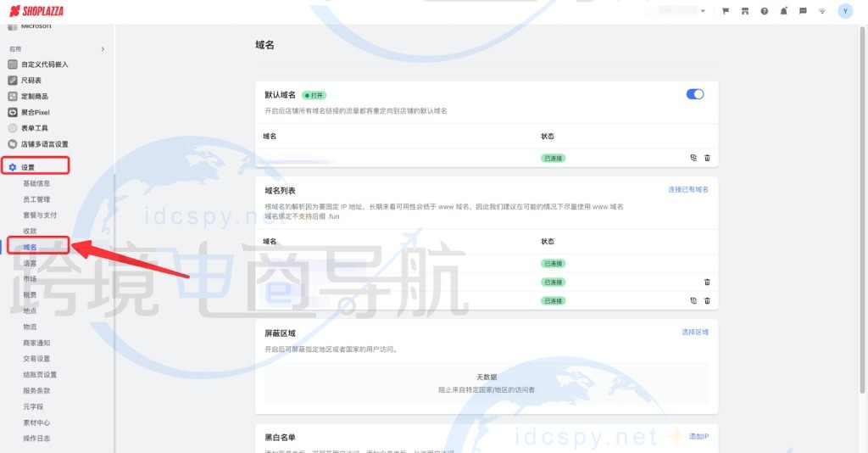Open 服务条款 settings
Image resolution: width=868 pixels, height=453 pixels.
click(36, 390)
